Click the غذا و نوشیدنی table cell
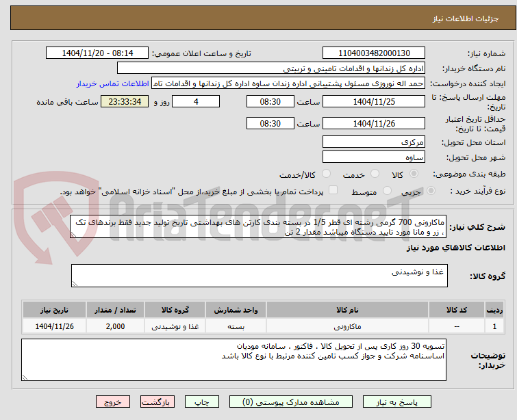Viewport: 517px width, 420px height. [175, 326]
